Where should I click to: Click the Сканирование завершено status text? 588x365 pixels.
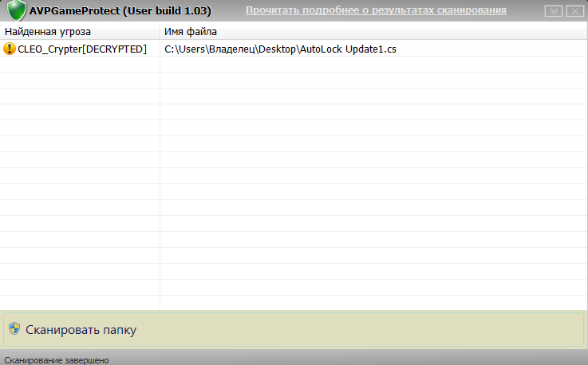click(x=57, y=360)
